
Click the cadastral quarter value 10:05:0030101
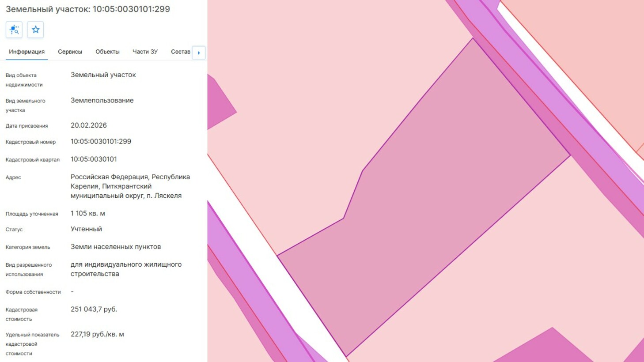click(94, 159)
